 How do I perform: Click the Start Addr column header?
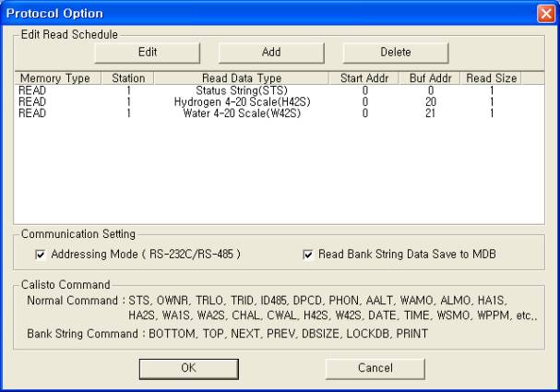(x=363, y=78)
